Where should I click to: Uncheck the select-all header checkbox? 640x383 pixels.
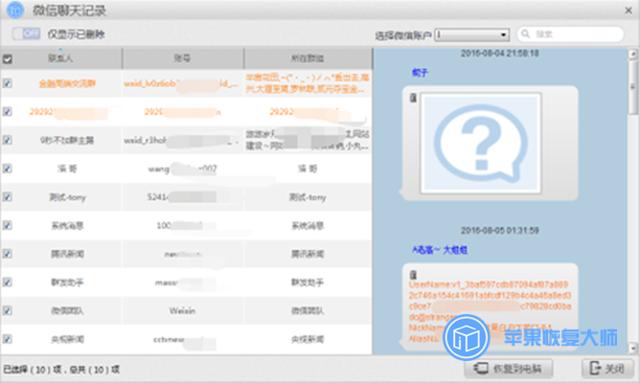point(7,59)
